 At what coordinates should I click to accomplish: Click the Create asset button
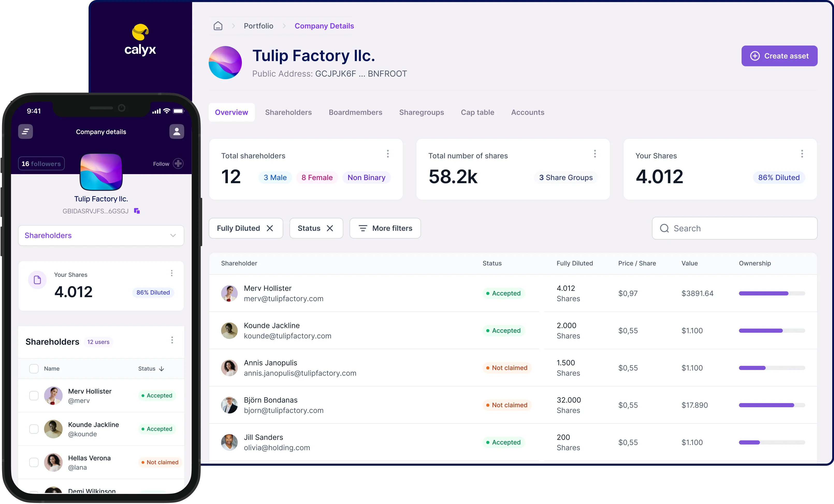(779, 56)
